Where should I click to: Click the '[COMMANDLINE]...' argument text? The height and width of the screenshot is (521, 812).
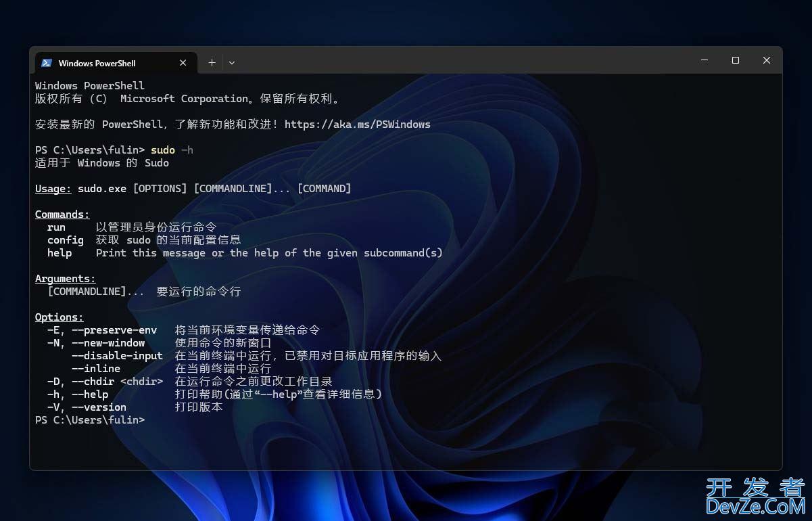coord(96,292)
